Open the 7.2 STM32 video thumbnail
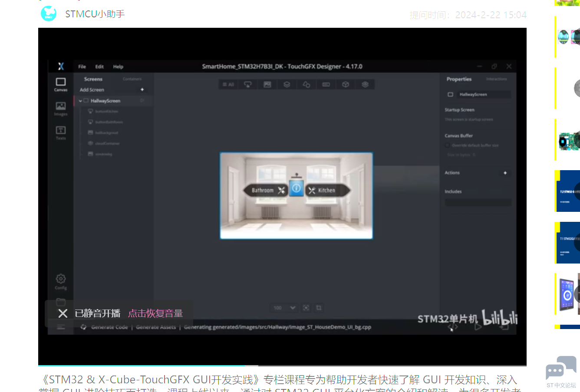Image resolution: width=580 pixels, height=392 pixels. 567,191
